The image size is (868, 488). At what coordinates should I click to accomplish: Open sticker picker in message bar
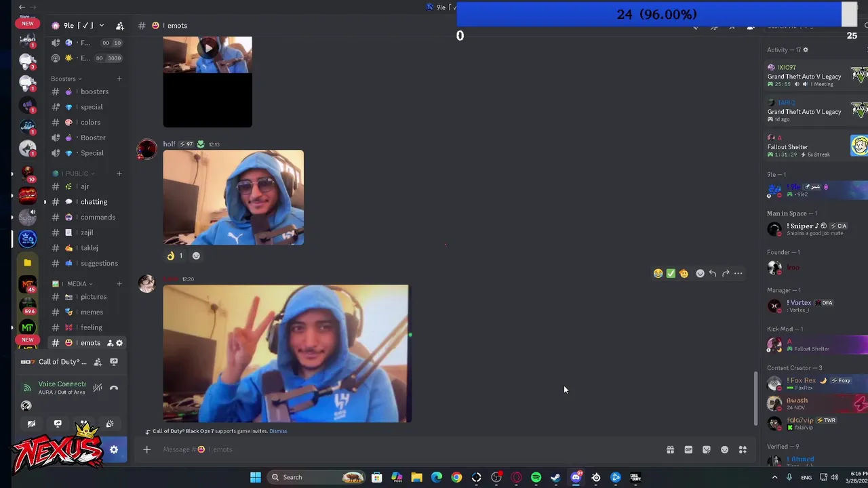tap(707, 449)
